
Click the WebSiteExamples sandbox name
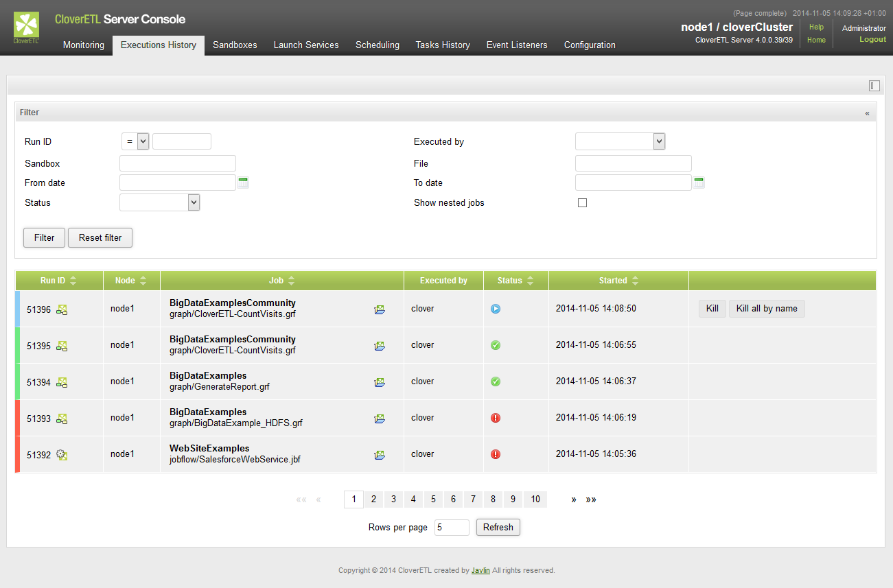point(209,449)
